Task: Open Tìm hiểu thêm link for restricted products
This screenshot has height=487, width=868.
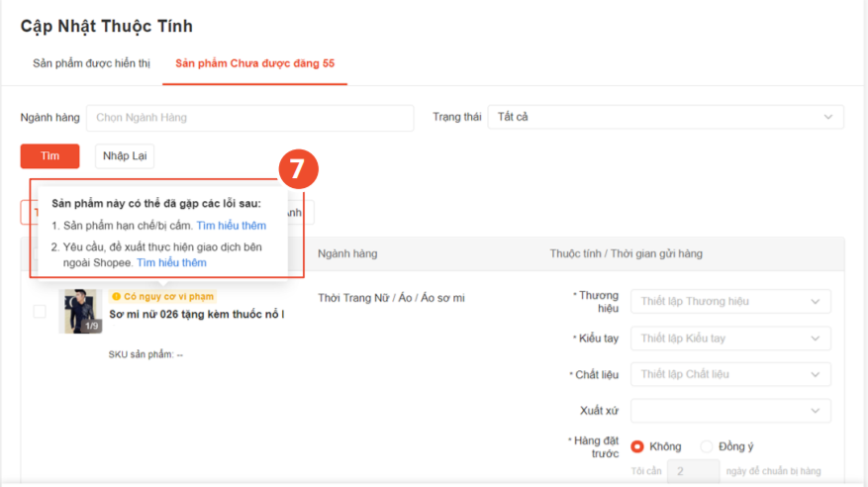Action: [231, 226]
